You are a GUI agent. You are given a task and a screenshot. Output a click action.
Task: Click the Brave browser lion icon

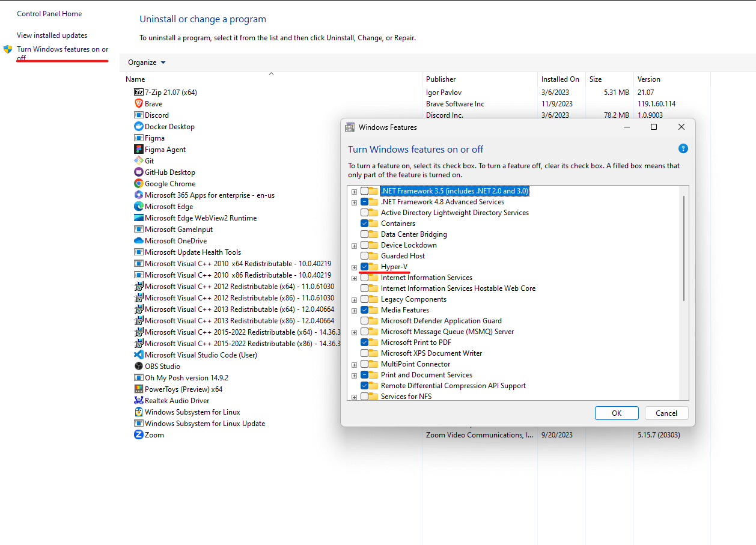click(x=139, y=103)
